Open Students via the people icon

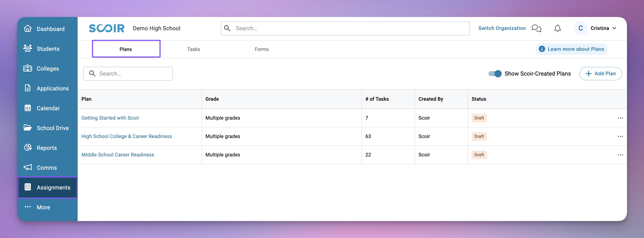click(x=27, y=48)
